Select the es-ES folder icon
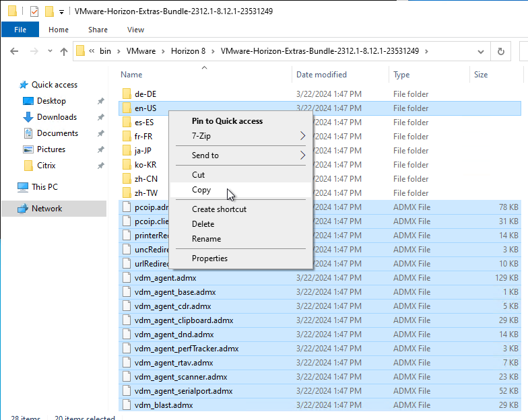The image size is (528, 420). click(x=127, y=123)
